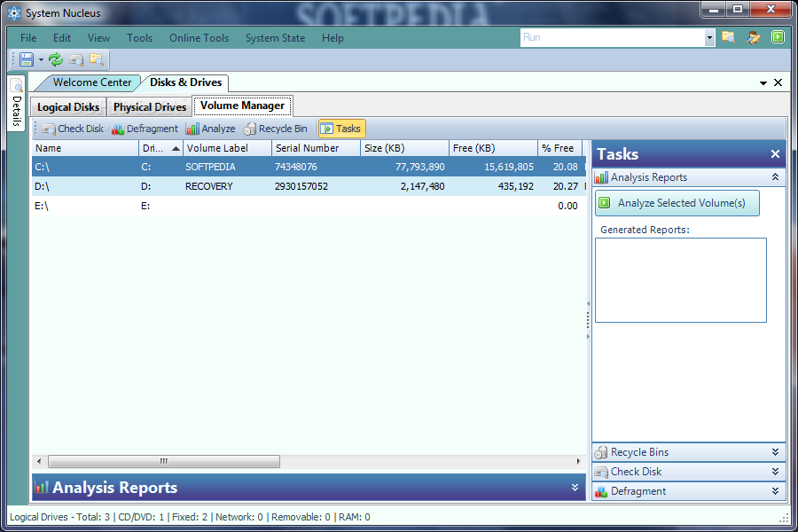This screenshot has width=798, height=532.
Task: Expand the Defragment section
Action: point(775,490)
